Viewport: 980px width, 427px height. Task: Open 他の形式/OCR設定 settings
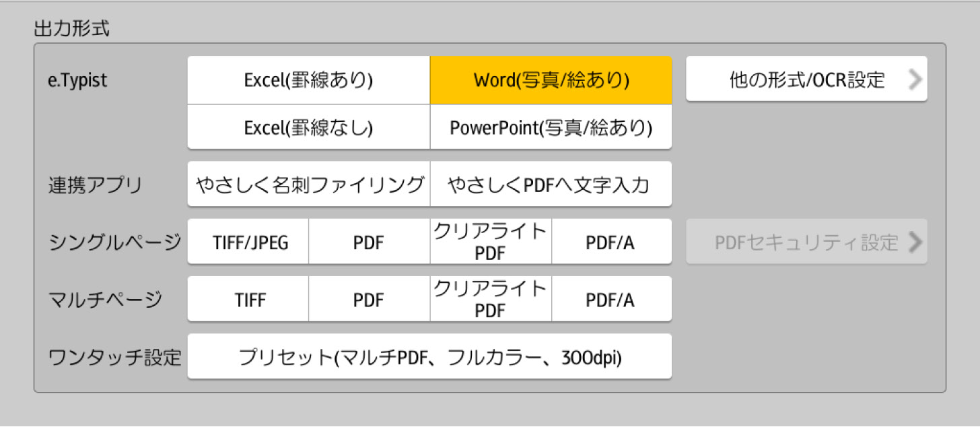(x=806, y=79)
